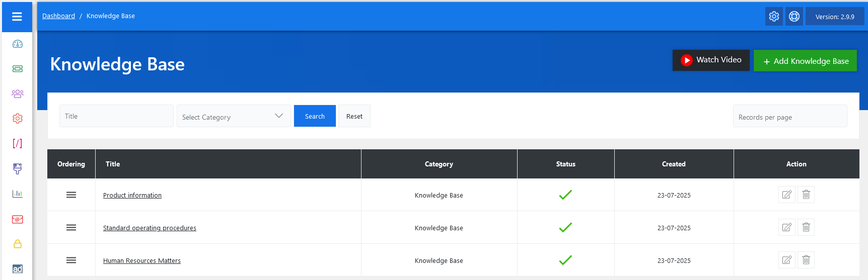Screen dimensions: 868x280
Task: Click the Add Knowledge Base button
Action: pos(805,61)
